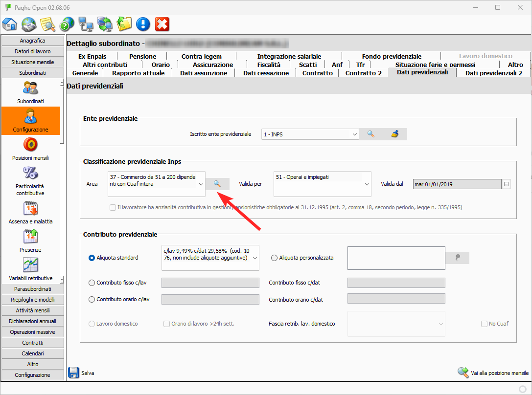Switch to the Contratto 2 tab
The height and width of the screenshot is (395, 532).
point(363,73)
